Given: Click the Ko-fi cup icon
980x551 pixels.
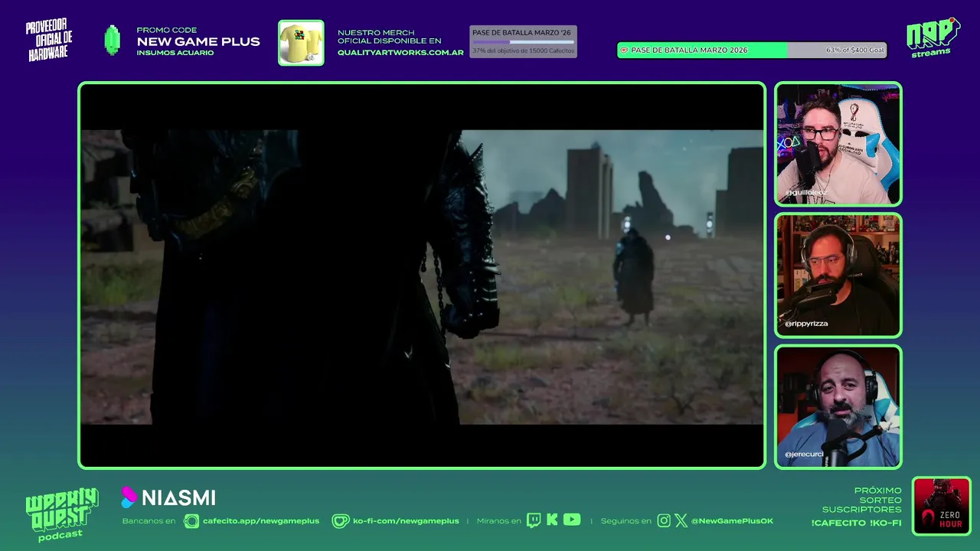Looking at the screenshot, I should pyautogui.click(x=341, y=521).
